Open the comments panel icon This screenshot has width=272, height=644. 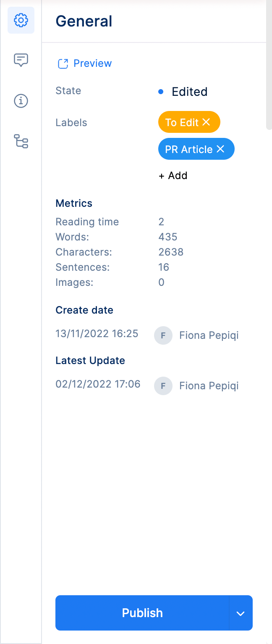21,60
